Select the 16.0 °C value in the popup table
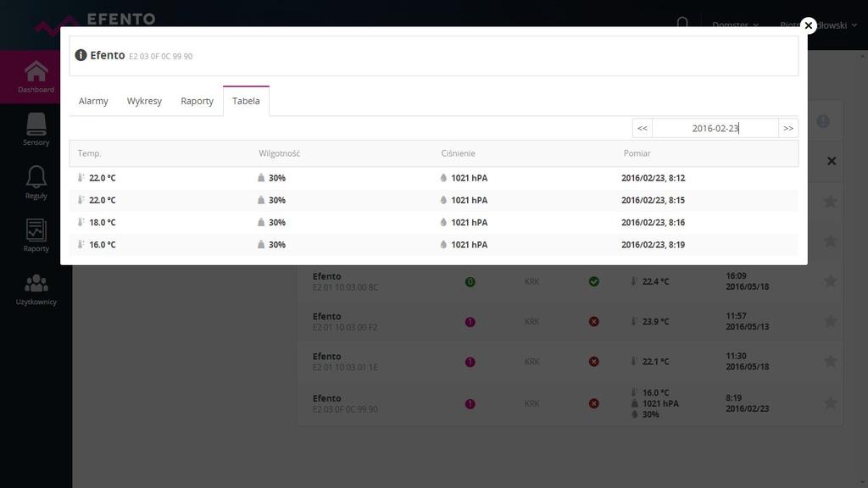Viewport: 868px width, 488px height. click(103, 245)
